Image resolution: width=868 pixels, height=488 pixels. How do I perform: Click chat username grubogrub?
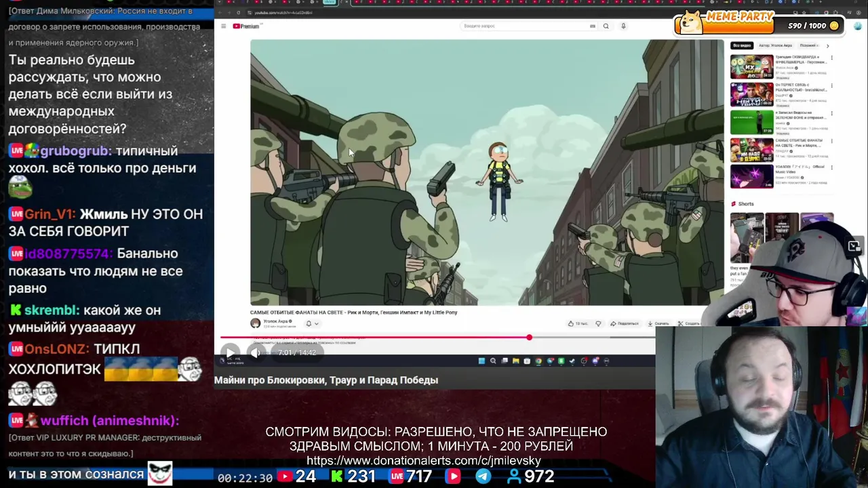pyautogui.click(x=75, y=151)
